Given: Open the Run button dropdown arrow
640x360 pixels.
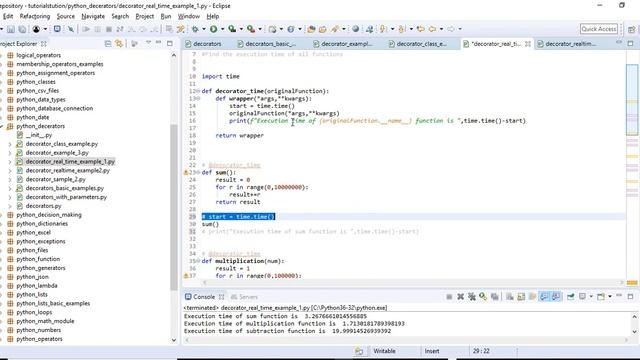Looking at the screenshot, I should 222,29.
